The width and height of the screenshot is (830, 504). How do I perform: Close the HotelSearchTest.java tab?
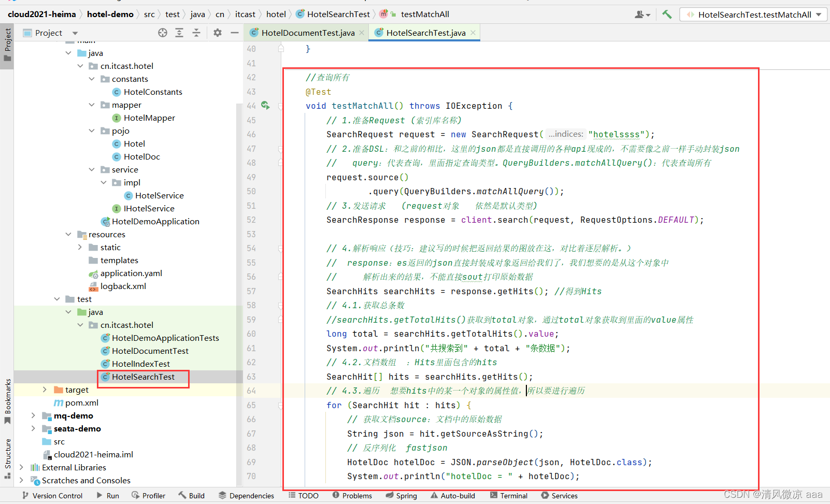(473, 33)
